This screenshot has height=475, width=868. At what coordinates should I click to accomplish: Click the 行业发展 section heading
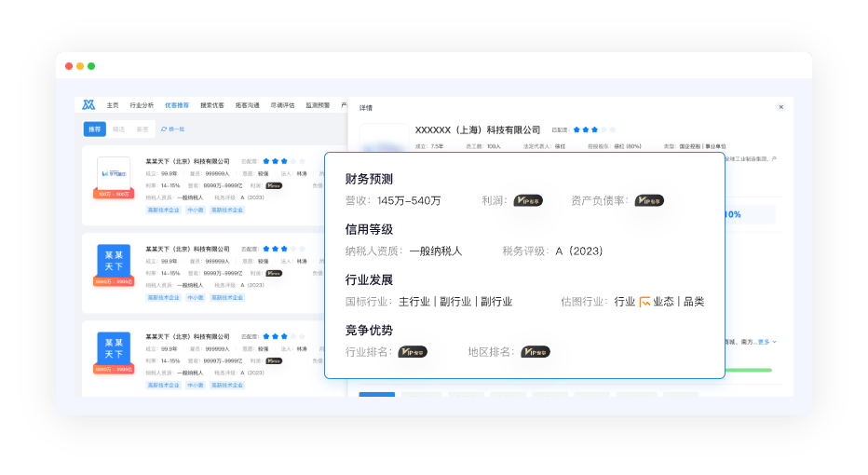pos(369,279)
